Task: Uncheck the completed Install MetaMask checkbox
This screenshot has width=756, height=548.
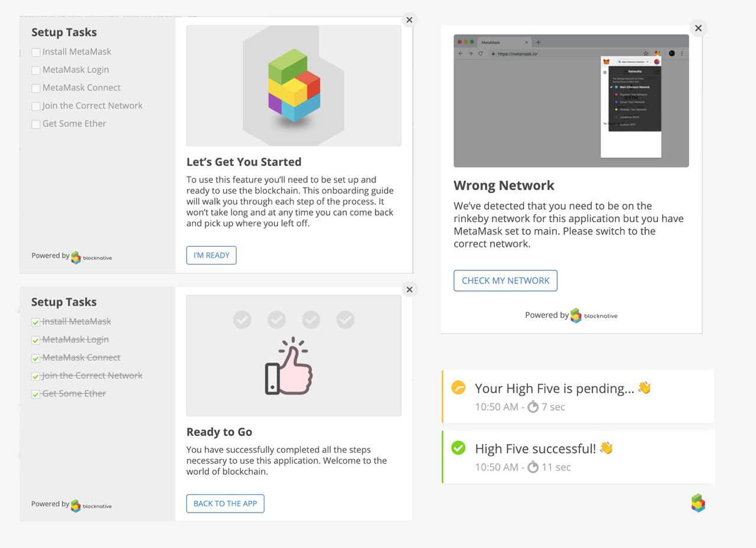Action: pos(35,322)
